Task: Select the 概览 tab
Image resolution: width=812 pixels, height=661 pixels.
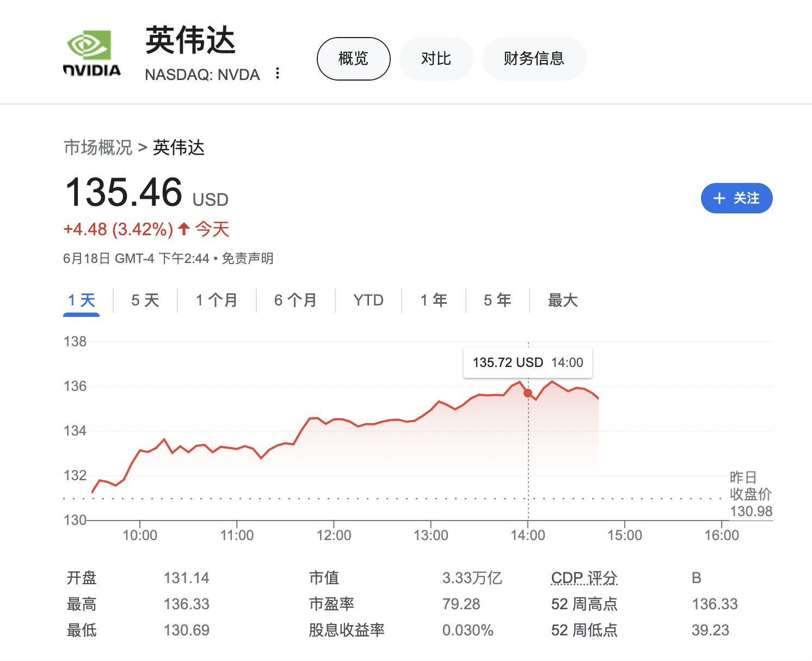Action: click(x=353, y=59)
